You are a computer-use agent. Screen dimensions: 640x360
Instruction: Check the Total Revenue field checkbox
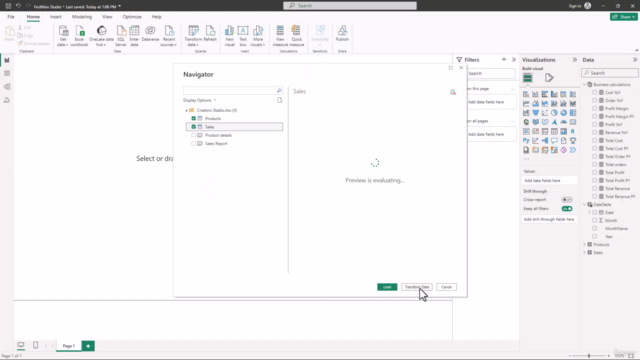click(594, 189)
